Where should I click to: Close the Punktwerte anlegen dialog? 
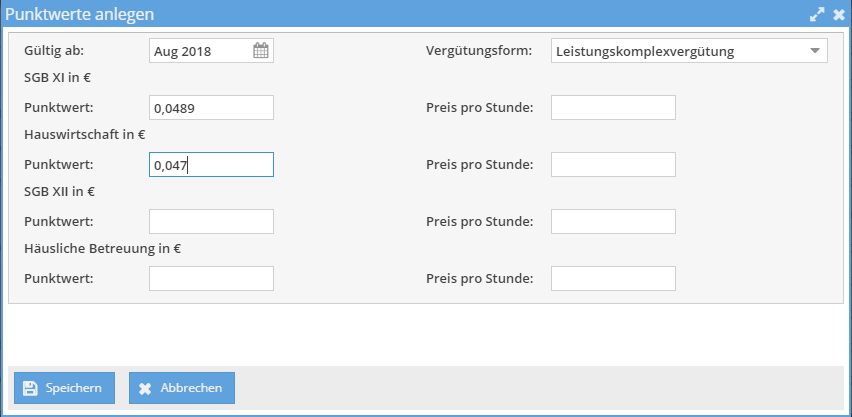pyautogui.click(x=838, y=15)
